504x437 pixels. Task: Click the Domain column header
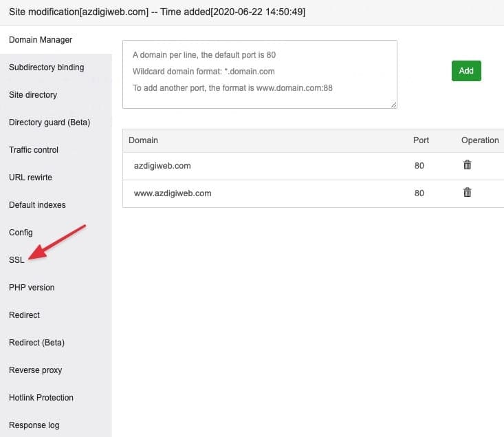click(143, 140)
